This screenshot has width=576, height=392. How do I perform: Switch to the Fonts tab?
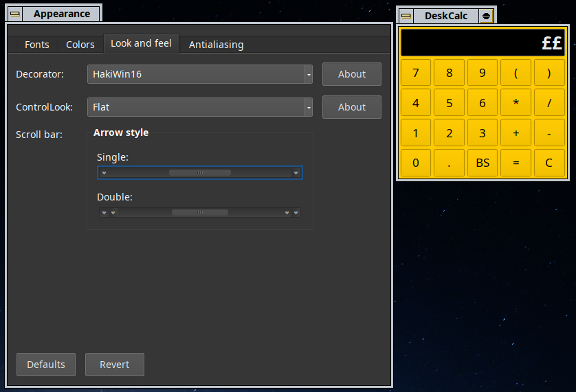[x=37, y=45]
